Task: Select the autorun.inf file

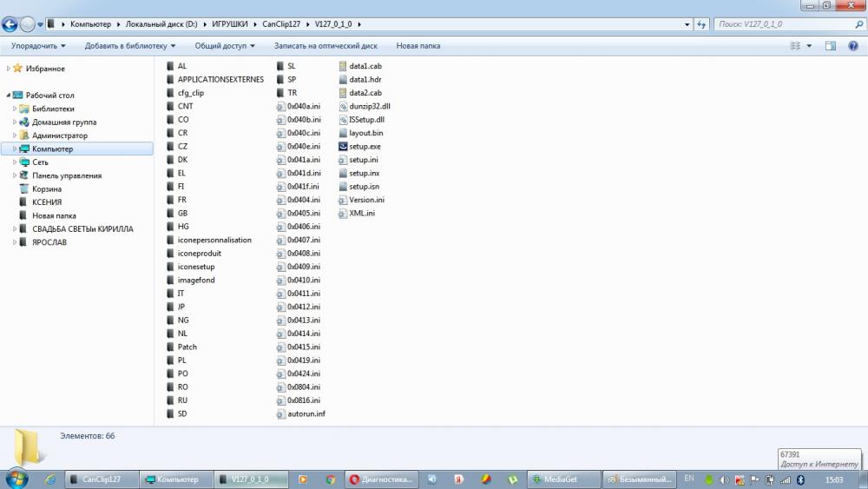Action: coord(301,413)
